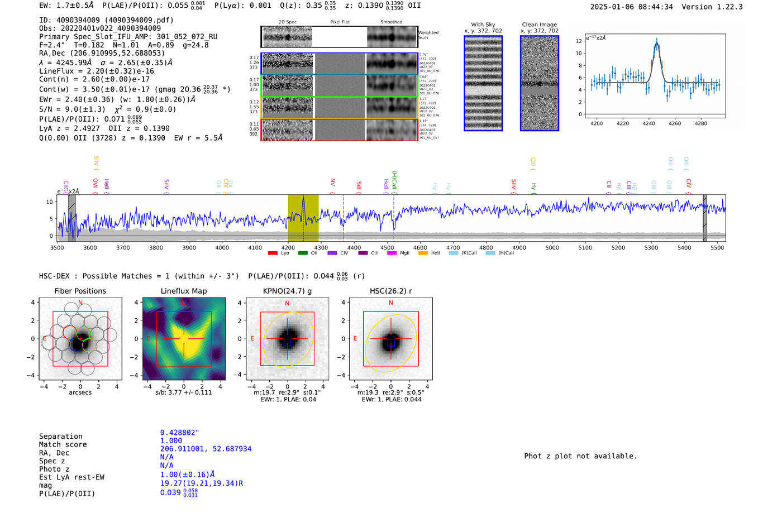
Task: Open the Lineflux Map panel
Action: [184, 339]
